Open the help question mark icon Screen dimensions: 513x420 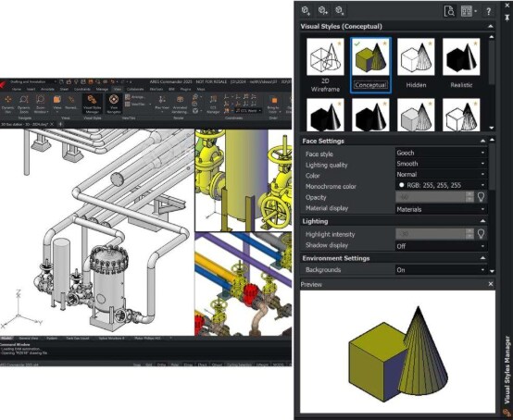point(488,11)
